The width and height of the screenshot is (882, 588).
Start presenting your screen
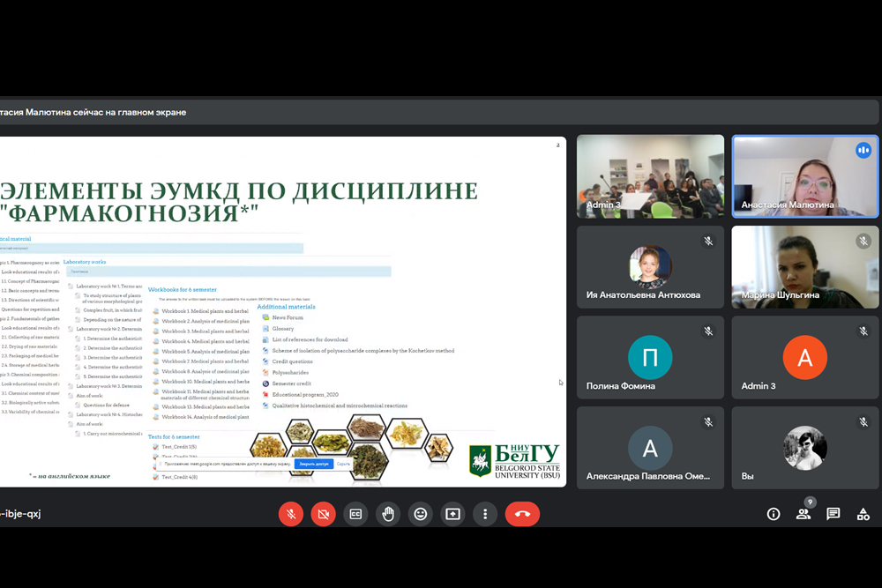[452, 514]
